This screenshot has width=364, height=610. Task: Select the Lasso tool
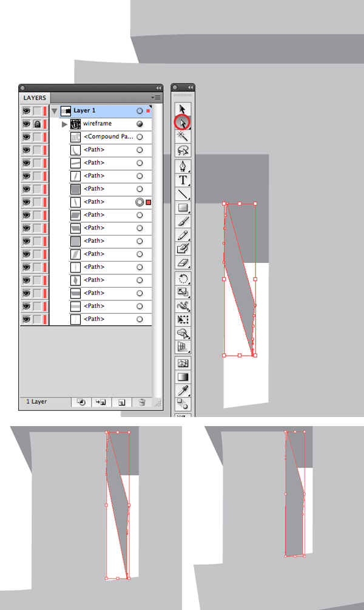point(183,150)
